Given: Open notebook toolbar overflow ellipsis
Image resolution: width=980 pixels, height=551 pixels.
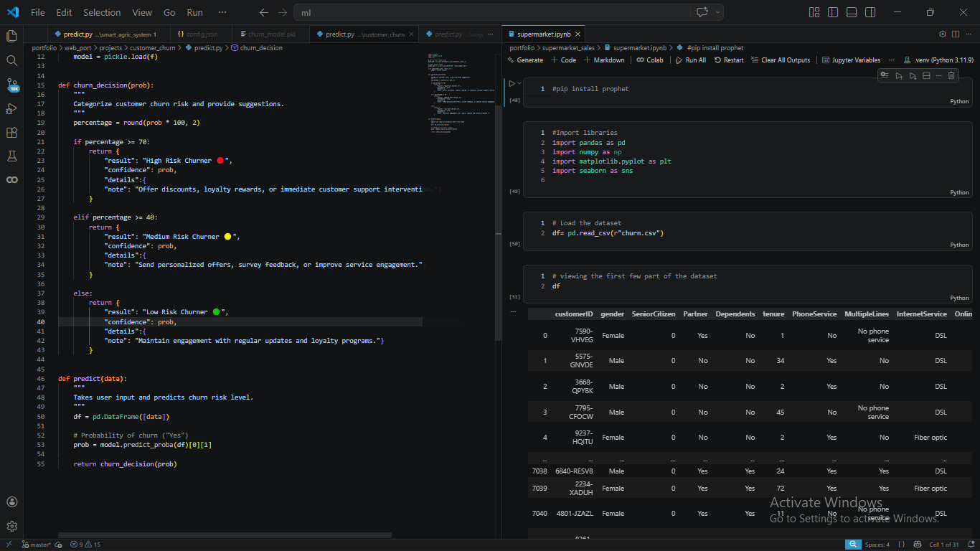Looking at the screenshot, I should pos(891,60).
